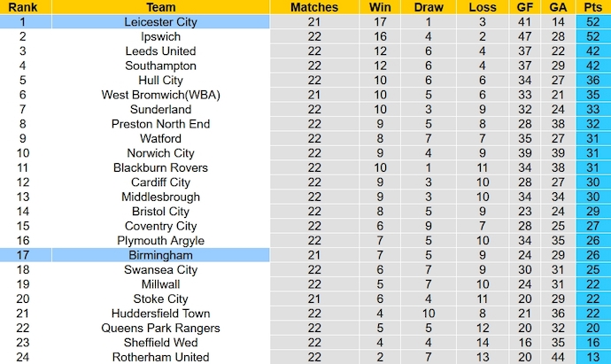The image size is (611, 364).
Task: Open the highlighted Birmingham team row
Action: (x=160, y=255)
